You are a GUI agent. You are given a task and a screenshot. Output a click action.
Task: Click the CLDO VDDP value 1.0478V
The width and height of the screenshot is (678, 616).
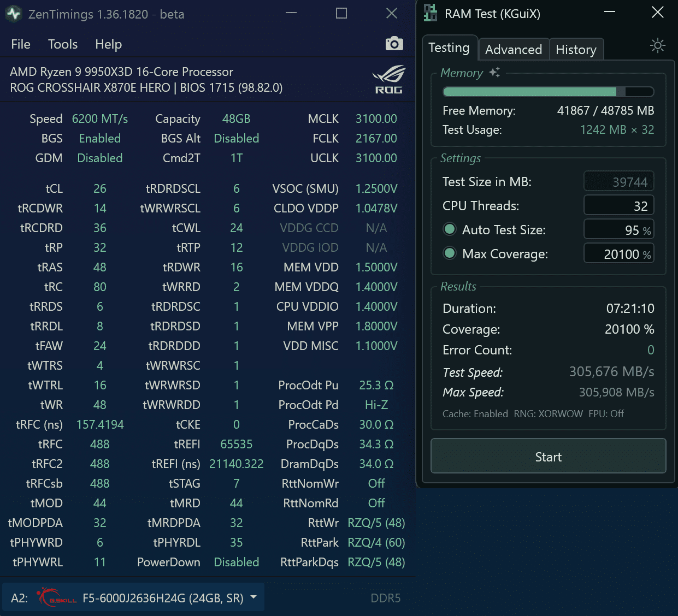[376, 208]
